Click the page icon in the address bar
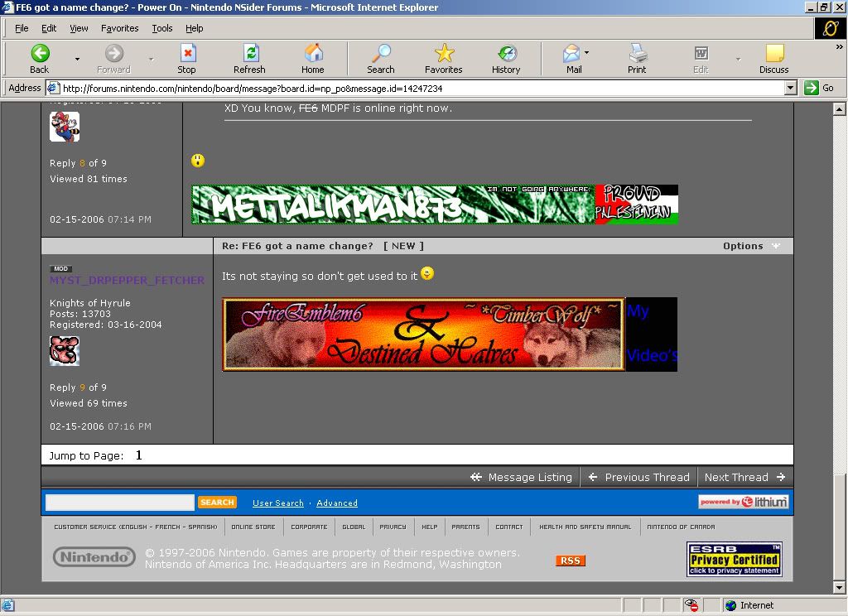 coord(53,88)
